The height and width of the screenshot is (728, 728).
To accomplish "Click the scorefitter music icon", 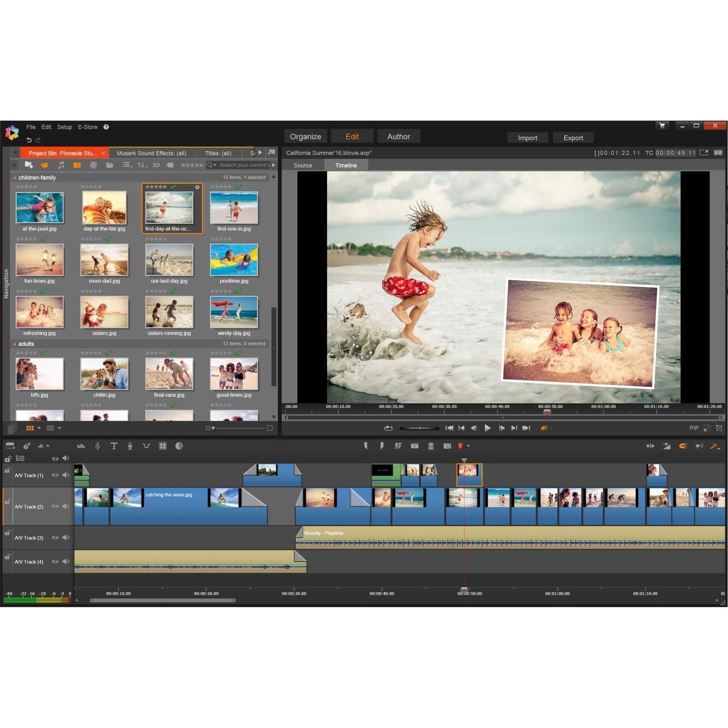I will tap(97, 445).
